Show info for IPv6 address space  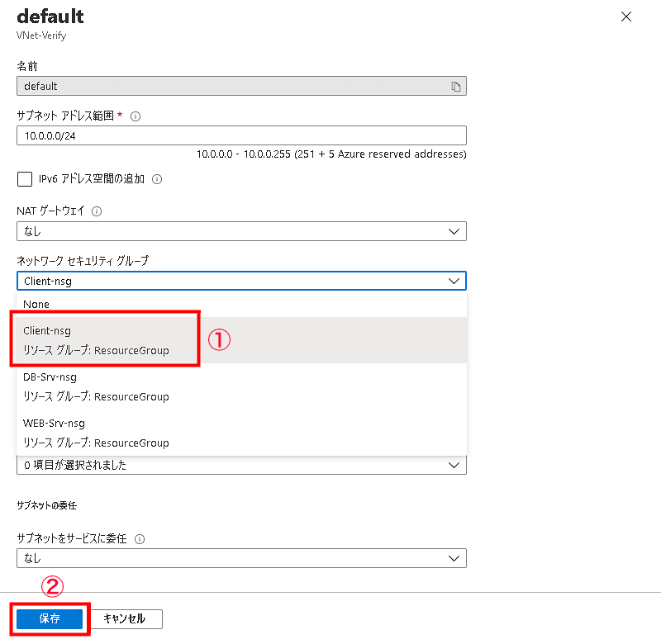tap(157, 179)
